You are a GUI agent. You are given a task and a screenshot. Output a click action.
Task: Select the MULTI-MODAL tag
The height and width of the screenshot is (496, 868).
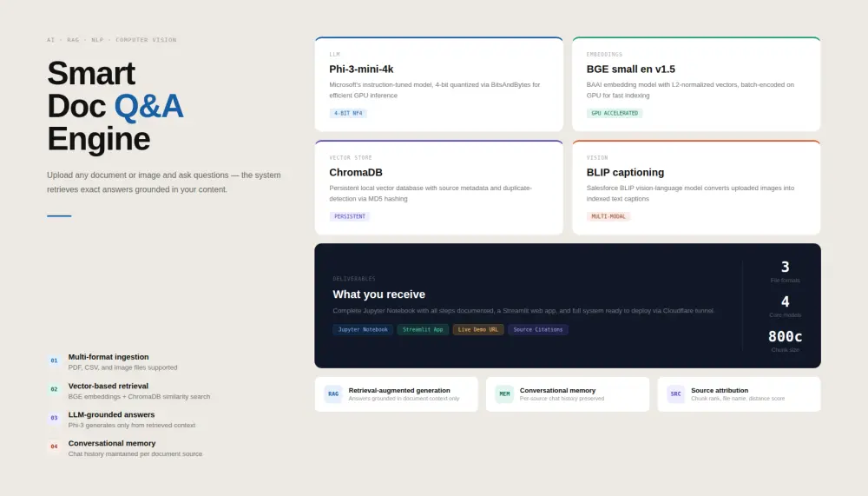click(x=608, y=216)
